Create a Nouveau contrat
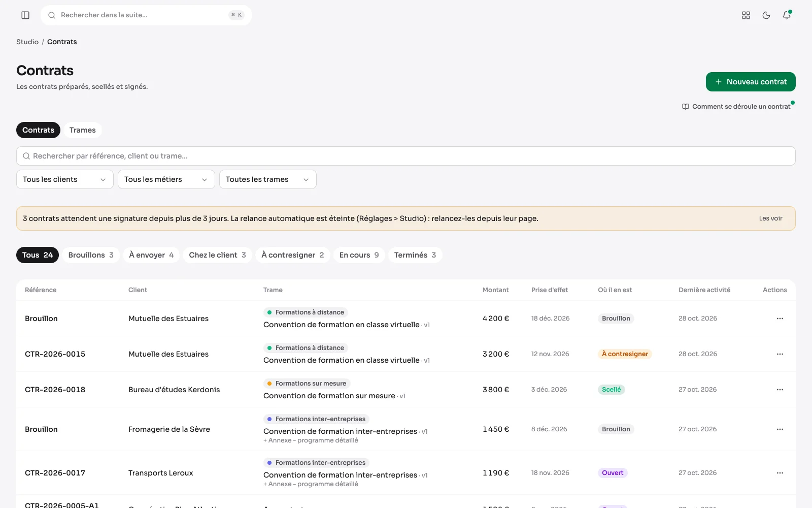812x508 pixels. pos(751,82)
